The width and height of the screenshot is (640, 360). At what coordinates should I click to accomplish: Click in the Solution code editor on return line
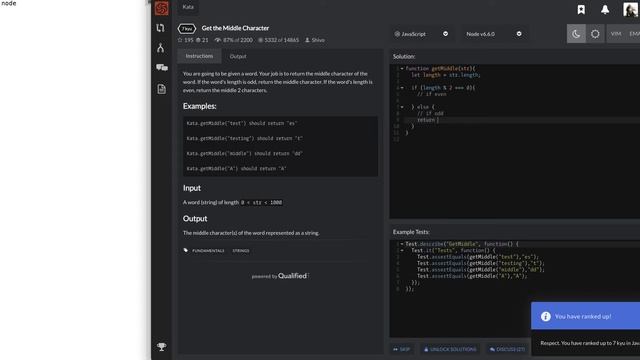(522, 120)
